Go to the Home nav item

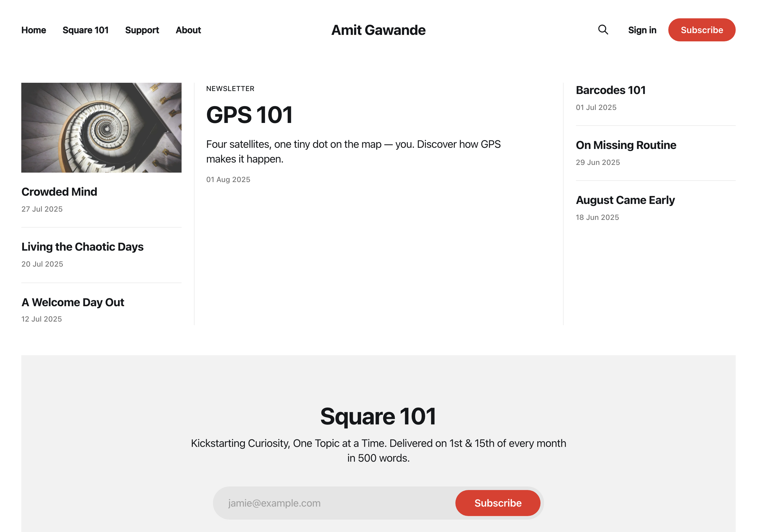tap(34, 30)
